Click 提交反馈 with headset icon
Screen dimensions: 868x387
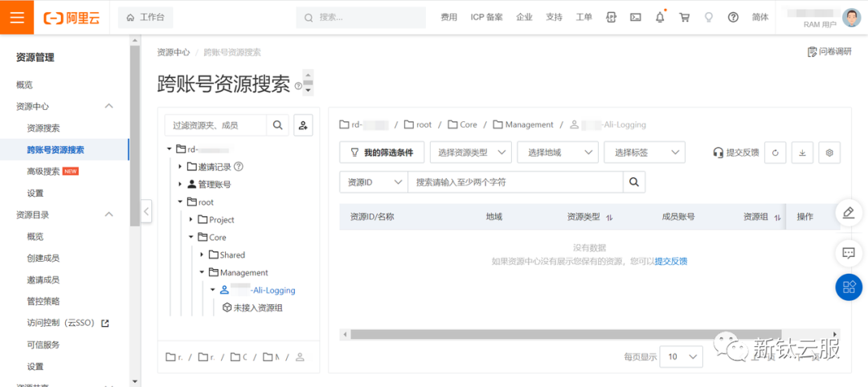(x=735, y=153)
